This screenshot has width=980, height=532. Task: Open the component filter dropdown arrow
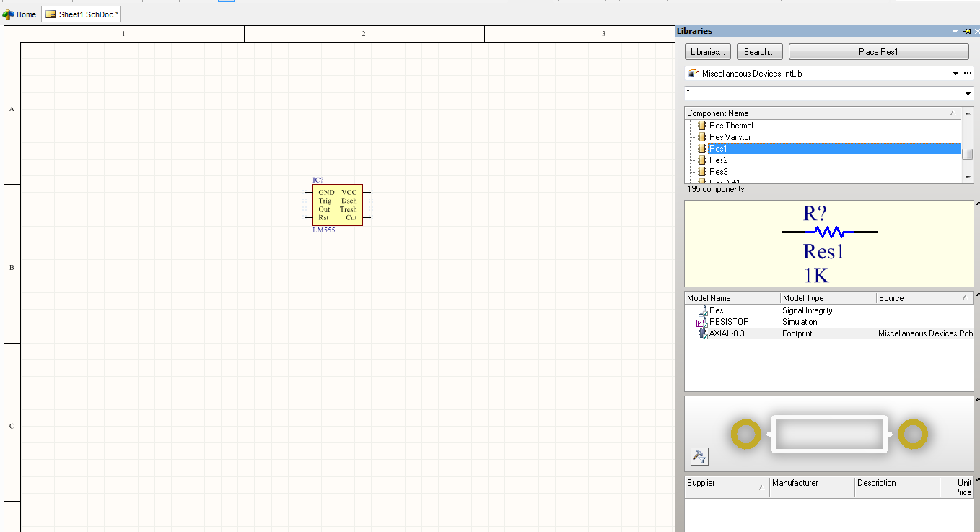pyautogui.click(x=968, y=94)
